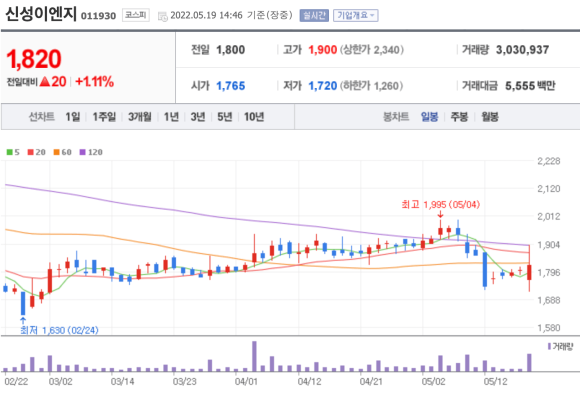Click the 2,228 price axis label

pyautogui.click(x=549, y=161)
